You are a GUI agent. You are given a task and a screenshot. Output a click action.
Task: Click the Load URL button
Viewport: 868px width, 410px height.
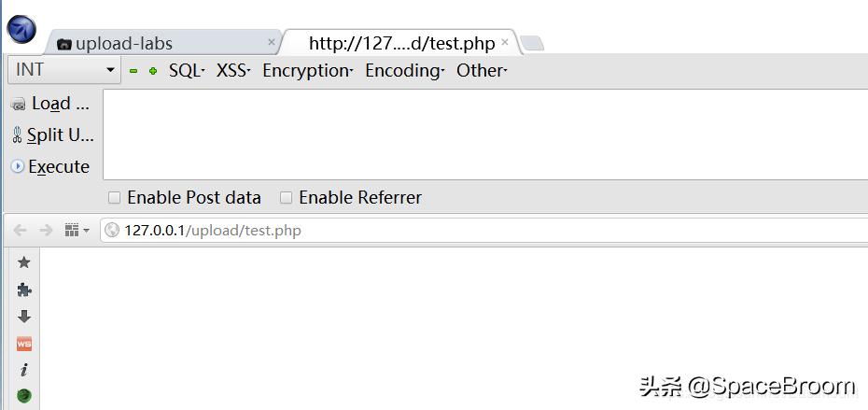click(50, 104)
